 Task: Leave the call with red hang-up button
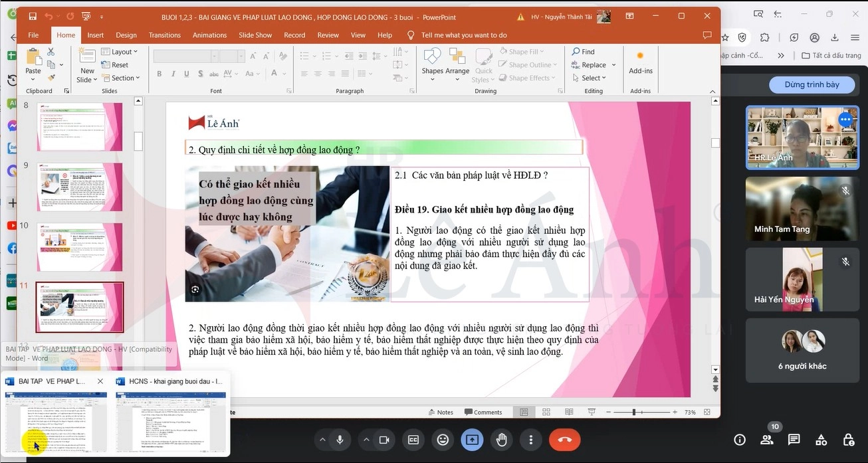[x=564, y=440]
